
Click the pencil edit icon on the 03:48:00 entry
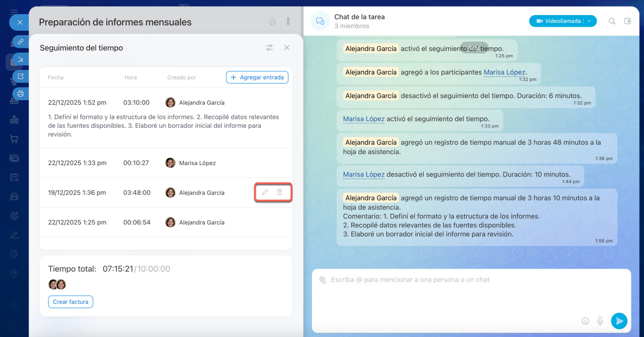click(x=265, y=192)
